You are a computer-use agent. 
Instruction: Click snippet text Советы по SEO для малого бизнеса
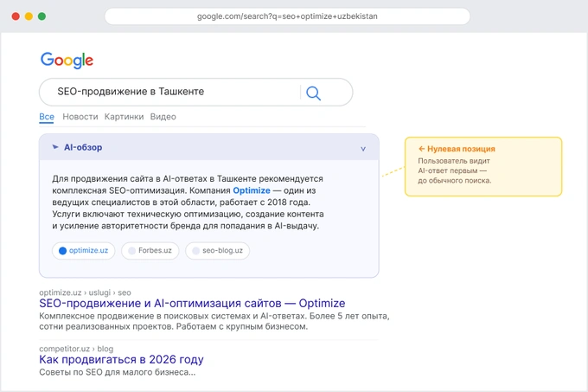click(x=117, y=372)
